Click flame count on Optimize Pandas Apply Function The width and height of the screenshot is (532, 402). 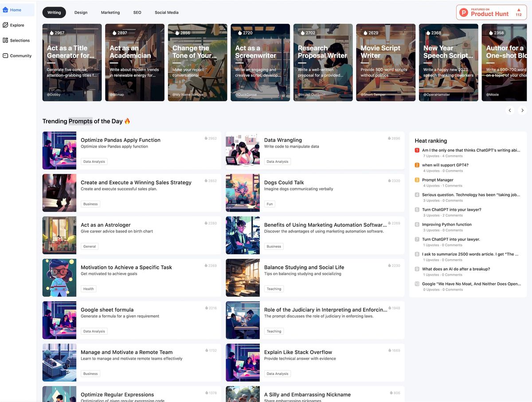click(211, 138)
